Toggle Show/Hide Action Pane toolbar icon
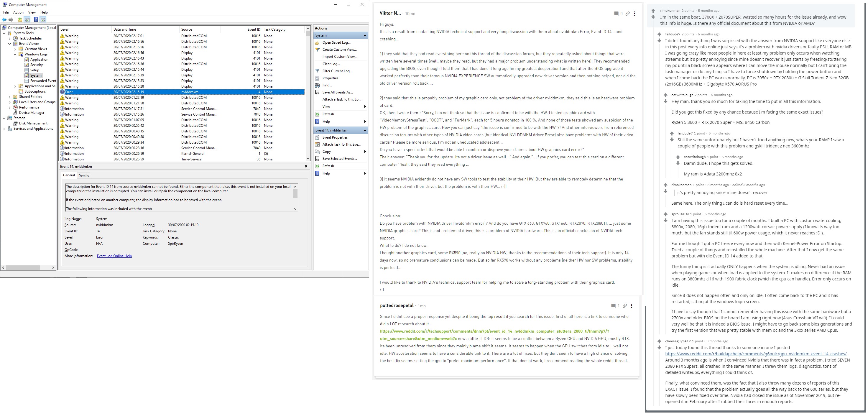The width and height of the screenshot is (868, 414). pos(43,19)
